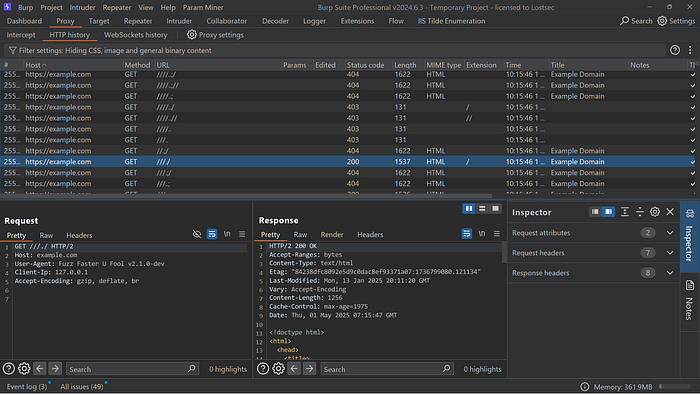Click the filter funnel icon
This screenshot has height=394, width=700.
coord(12,50)
